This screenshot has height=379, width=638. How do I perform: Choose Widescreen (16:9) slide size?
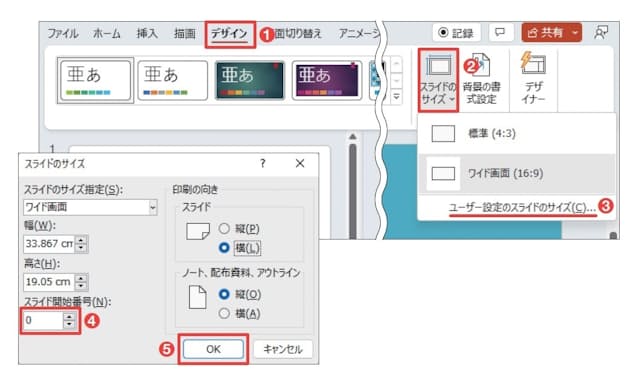516,173
